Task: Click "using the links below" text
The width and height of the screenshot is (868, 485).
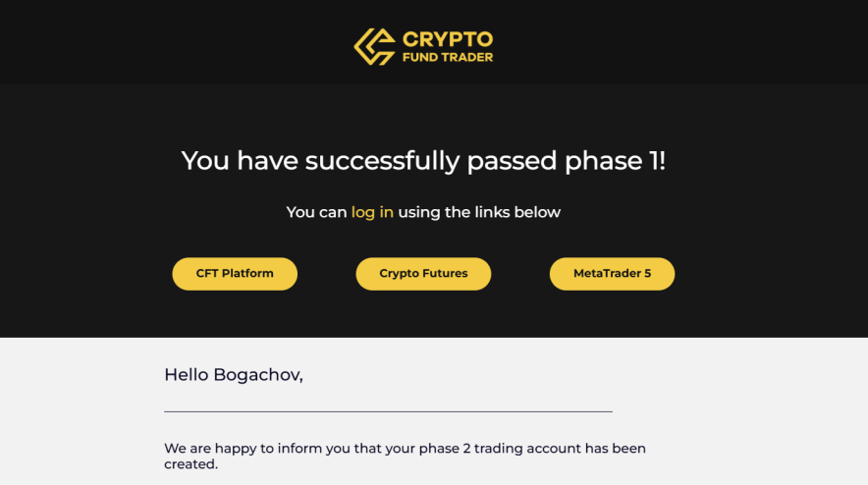Action: coord(479,212)
